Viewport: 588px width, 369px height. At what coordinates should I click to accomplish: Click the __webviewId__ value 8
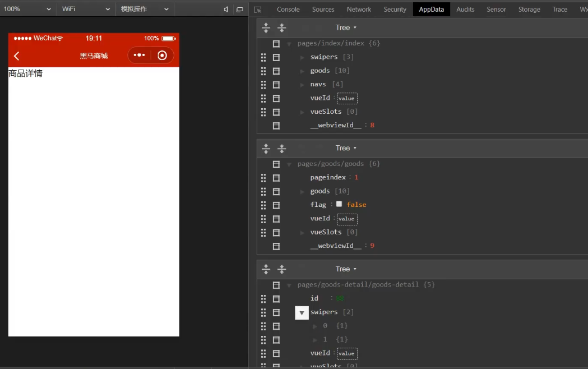(372, 125)
